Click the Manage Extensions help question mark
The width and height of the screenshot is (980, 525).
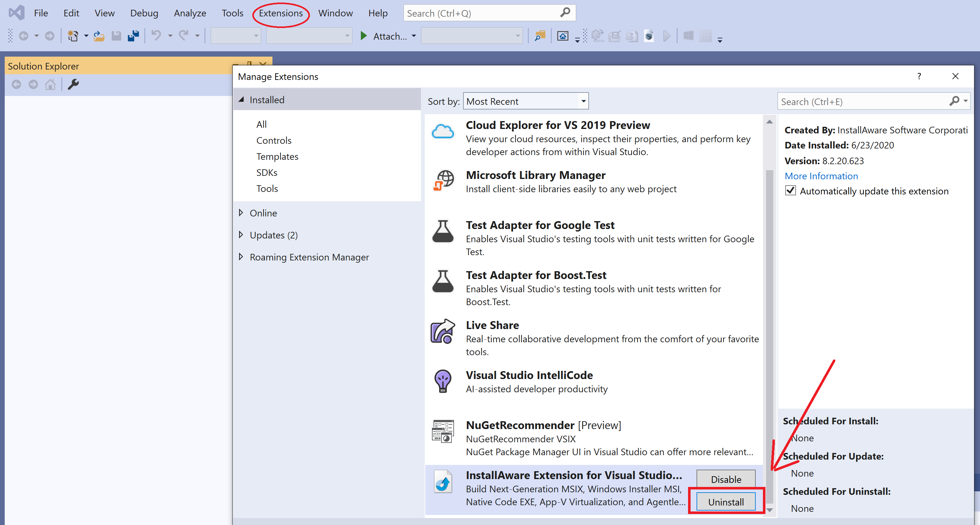tap(919, 76)
